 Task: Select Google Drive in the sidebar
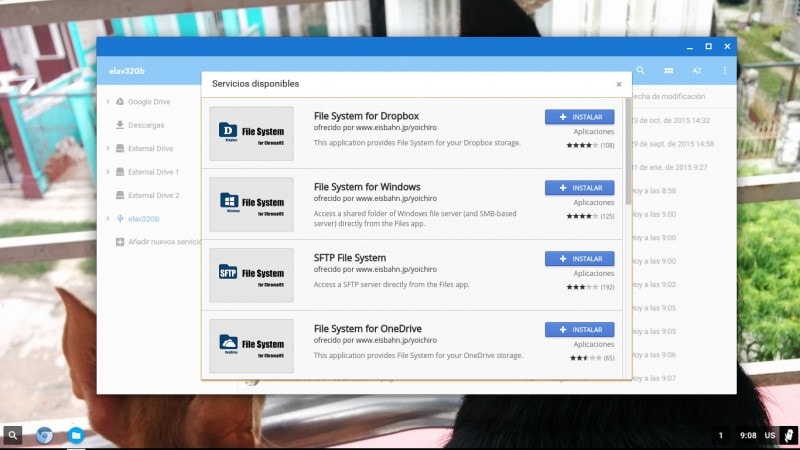[149, 102]
